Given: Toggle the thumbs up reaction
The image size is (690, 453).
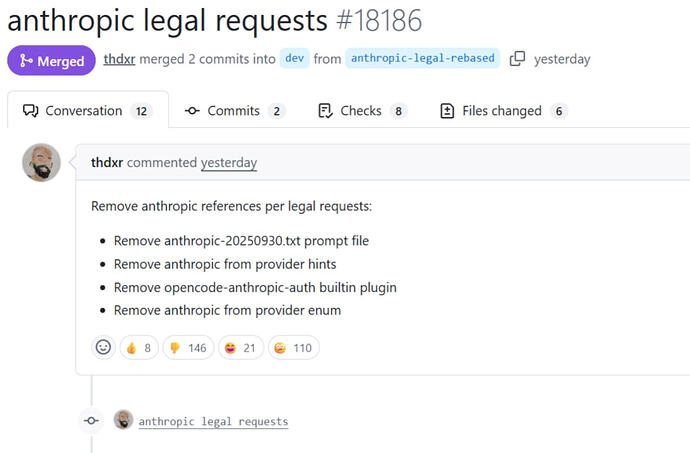Looking at the screenshot, I should [139, 348].
